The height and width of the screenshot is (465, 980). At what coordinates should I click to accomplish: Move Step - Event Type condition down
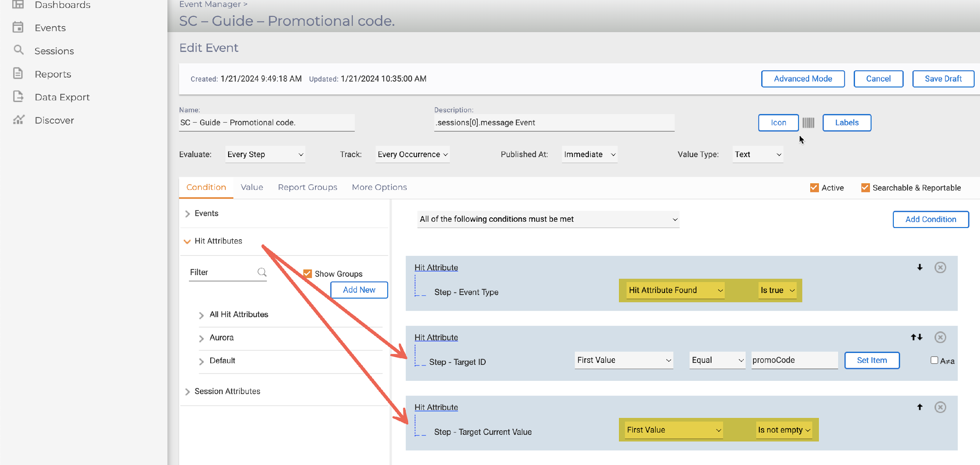coord(920,268)
